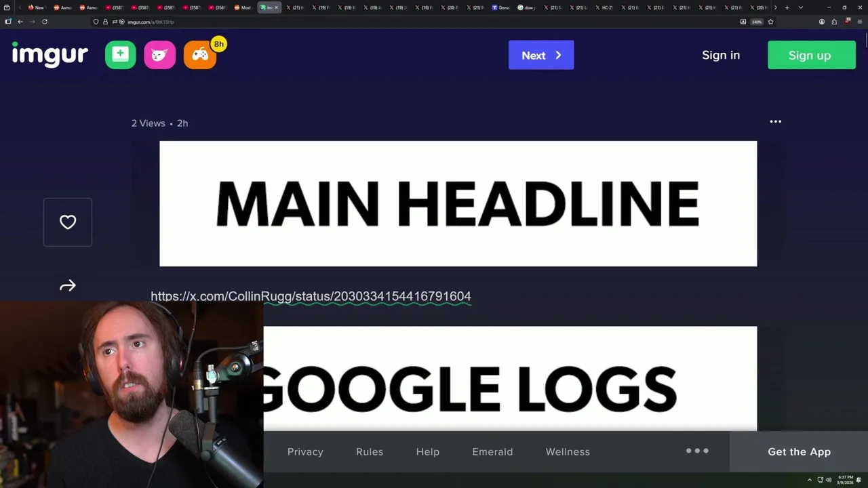Image resolution: width=868 pixels, height=488 pixels.
Task: Open the Privacy footer link
Action: point(305,451)
